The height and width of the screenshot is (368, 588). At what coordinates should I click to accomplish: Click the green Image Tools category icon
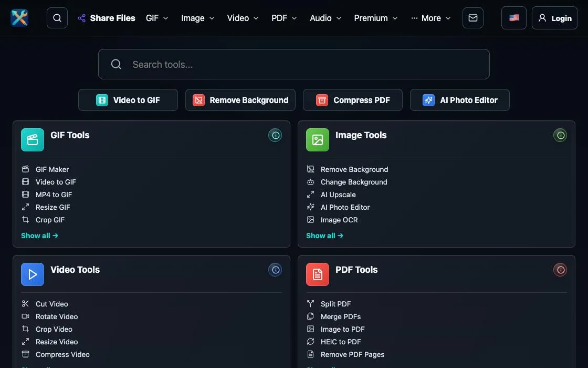pos(317,140)
